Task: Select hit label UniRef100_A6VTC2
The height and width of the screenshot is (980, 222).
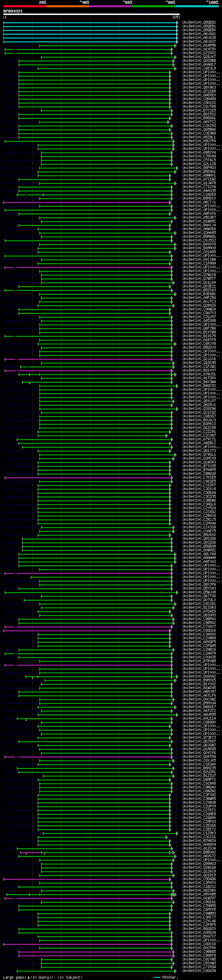Action: 199,122
